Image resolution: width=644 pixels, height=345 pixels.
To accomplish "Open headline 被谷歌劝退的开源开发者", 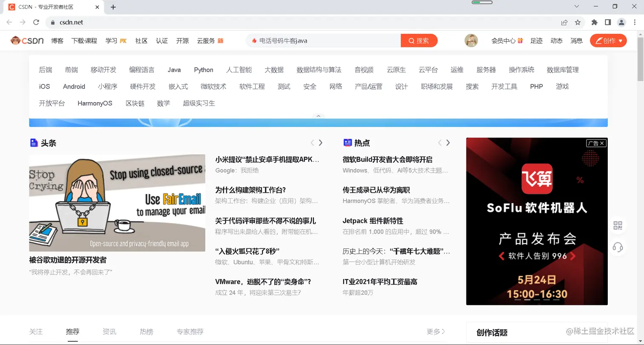I will [68, 260].
